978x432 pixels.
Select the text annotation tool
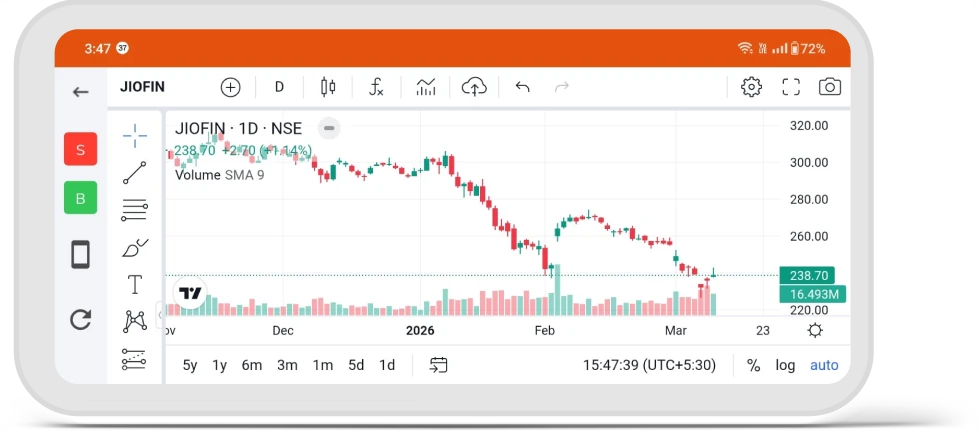coord(135,285)
